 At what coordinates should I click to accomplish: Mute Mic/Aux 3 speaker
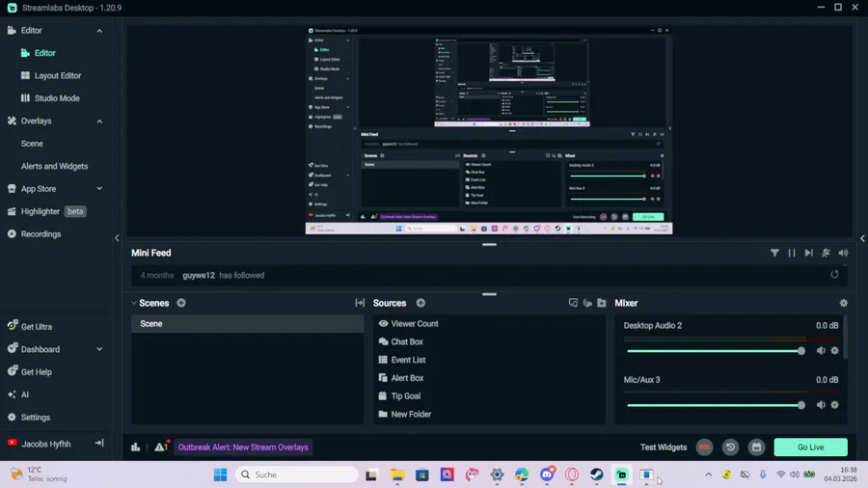tap(821, 405)
